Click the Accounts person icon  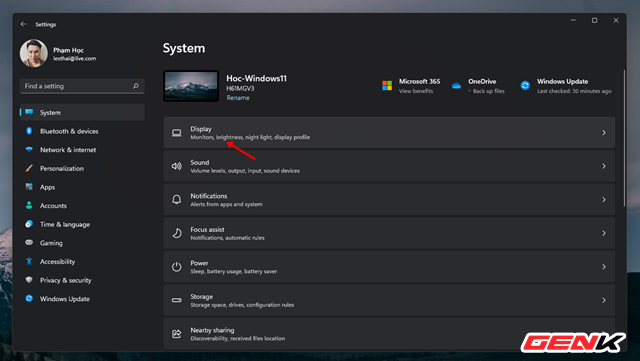click(x=29, y=205)
